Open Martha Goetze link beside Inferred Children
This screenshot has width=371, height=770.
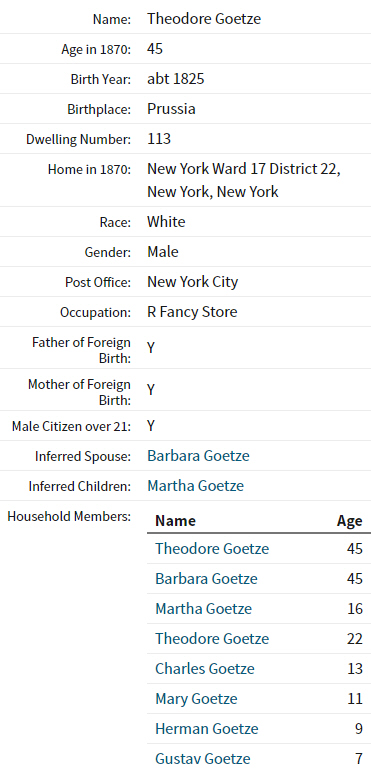click(x=196, y=486)
